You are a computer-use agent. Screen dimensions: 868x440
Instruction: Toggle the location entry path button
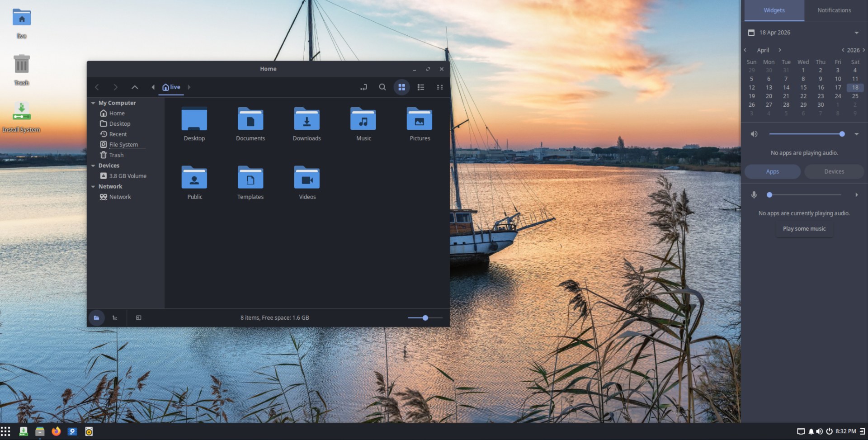tap(363, 87)
